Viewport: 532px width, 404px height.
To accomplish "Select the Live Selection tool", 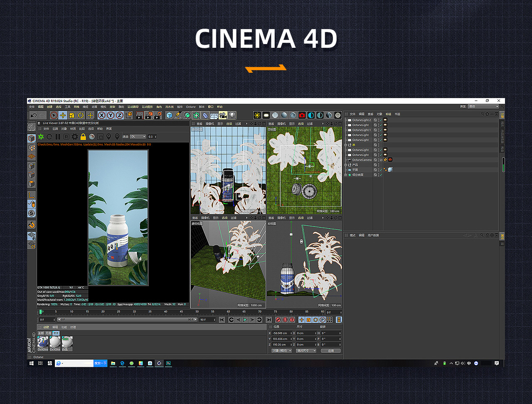I will tap(54, 116).
